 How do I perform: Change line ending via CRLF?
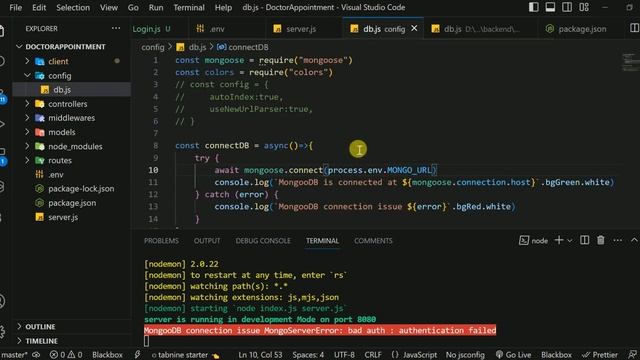tap(373, 355)
